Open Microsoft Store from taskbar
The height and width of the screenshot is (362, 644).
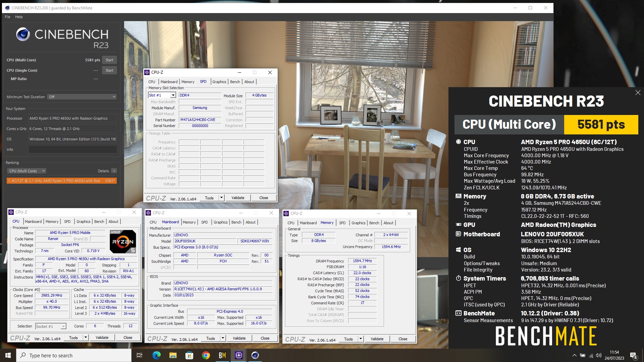[x=189, y=355]
